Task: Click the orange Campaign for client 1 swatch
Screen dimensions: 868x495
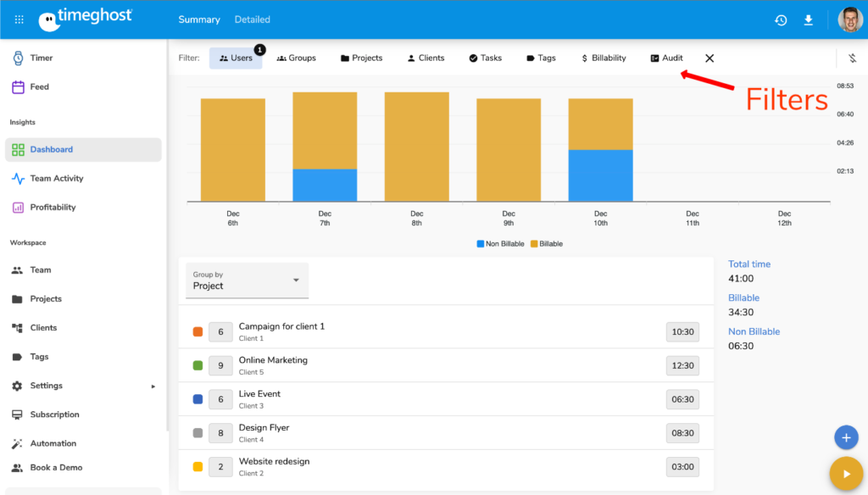Action: [198, 331]
